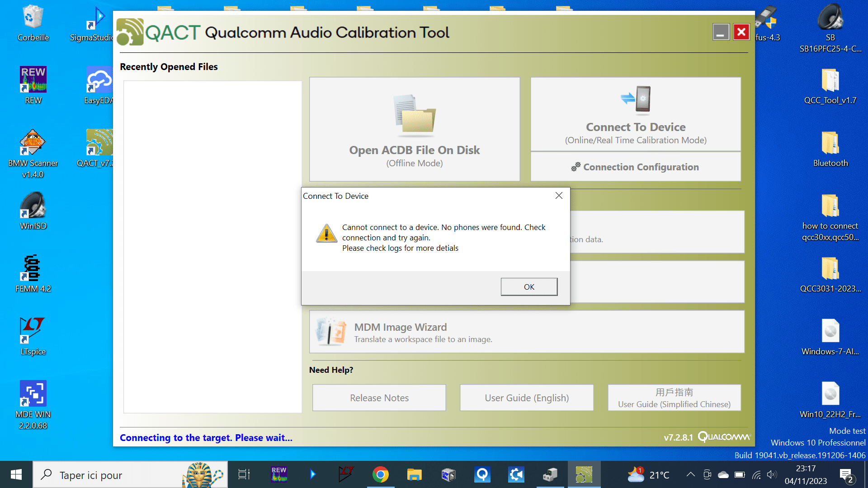Open the Windows Start menu
The image size is (868, 488).
[x=16, y=474]
